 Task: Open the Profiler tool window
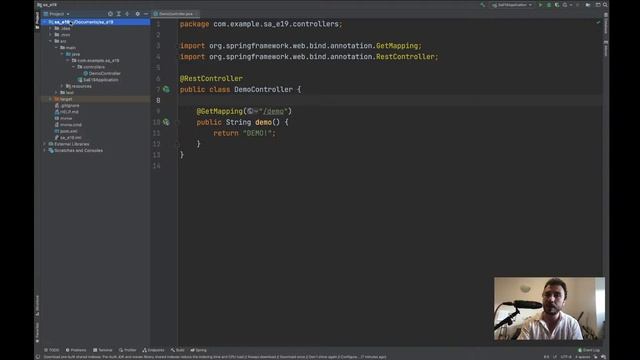127,350
